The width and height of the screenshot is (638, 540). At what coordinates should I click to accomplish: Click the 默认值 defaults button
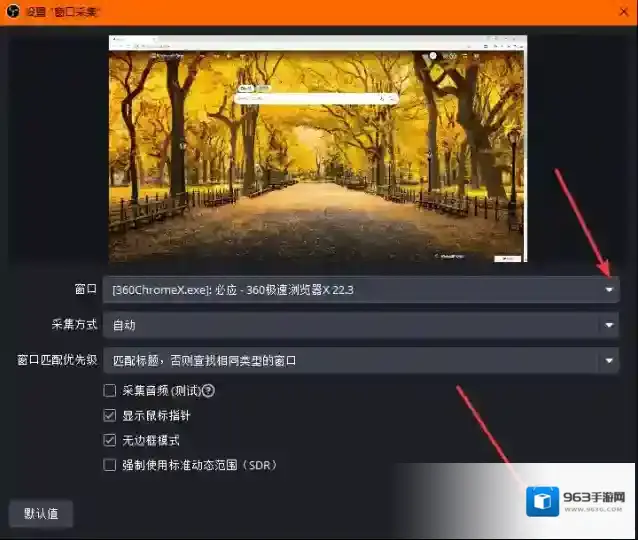tap(41, 514)
